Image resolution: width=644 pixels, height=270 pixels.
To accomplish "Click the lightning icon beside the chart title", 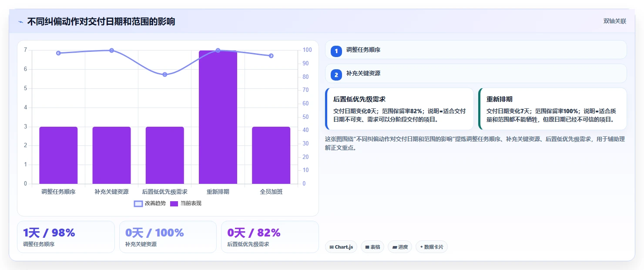I will (x=20, y=22).
